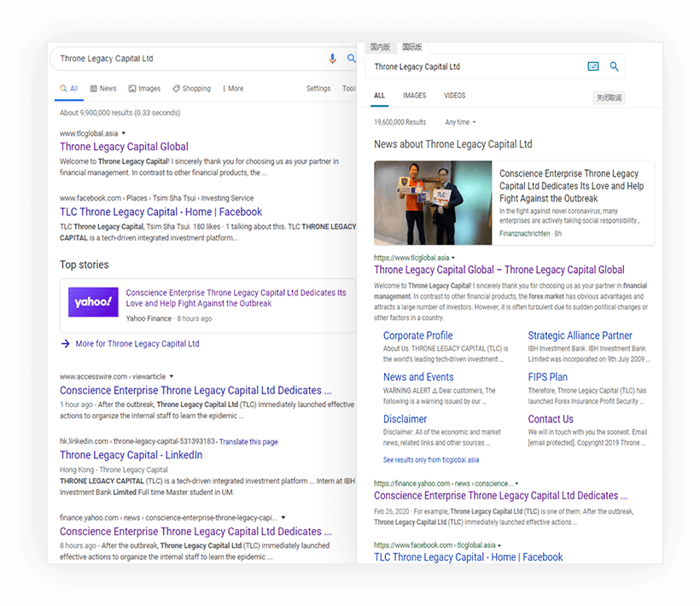
Task: Expand dropdown arrow beside Bing facebook.com tlcglobal.asia URL
Action: tap(499, 545)
